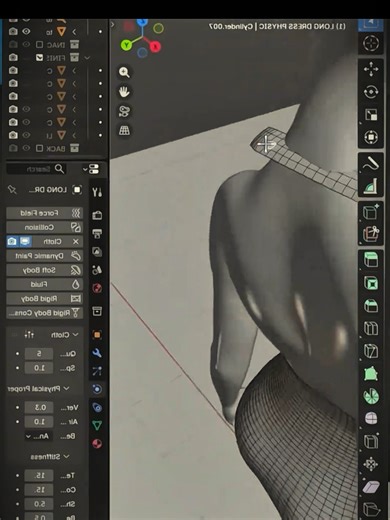This screenshot has height=520, width=390.
Task: Toggle the camera view icon
Action: pyautogui.click(x=124, y=111)
